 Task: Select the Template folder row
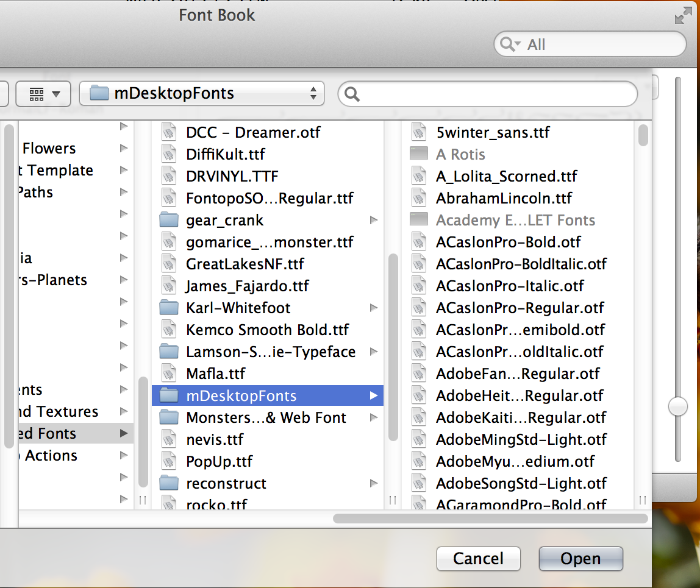click(x=76, y=170)
